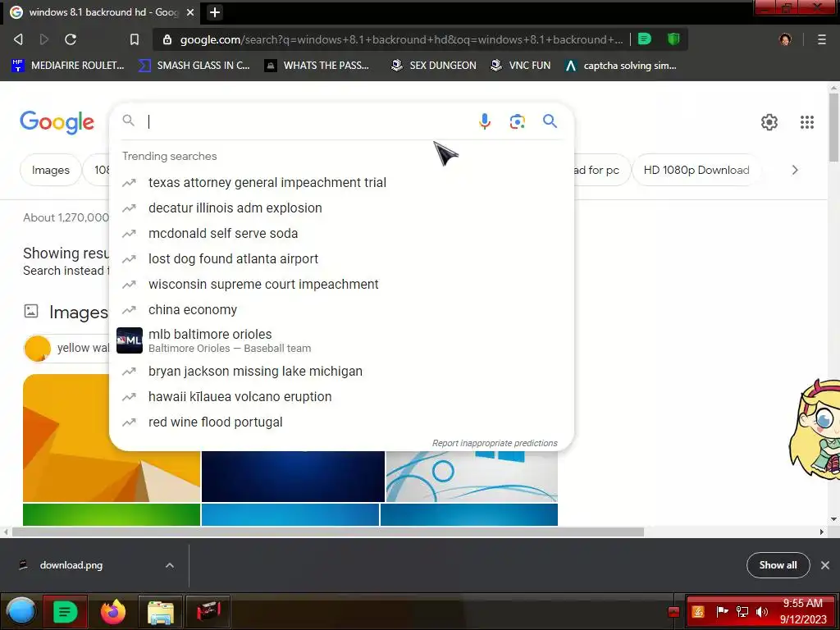This screenshot has height=630, width=840.
Task: Open the browser hamburger menu
Action: [x=821, y=39]
